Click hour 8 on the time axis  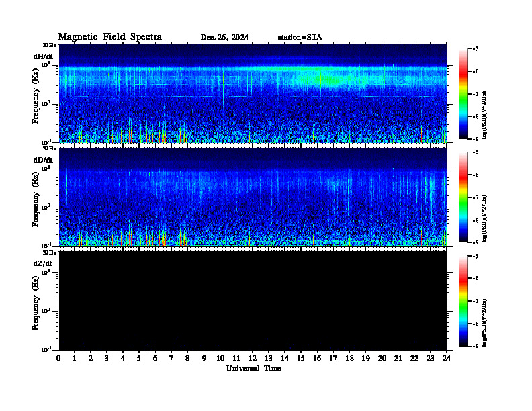click(187, 359)
